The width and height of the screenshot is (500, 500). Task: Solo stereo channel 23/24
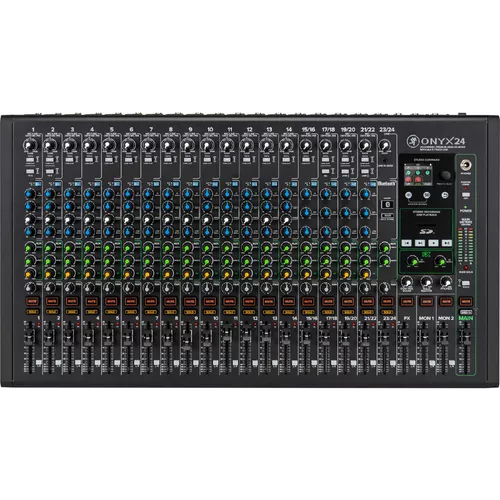pyautogui.click(x=387, y=312)
